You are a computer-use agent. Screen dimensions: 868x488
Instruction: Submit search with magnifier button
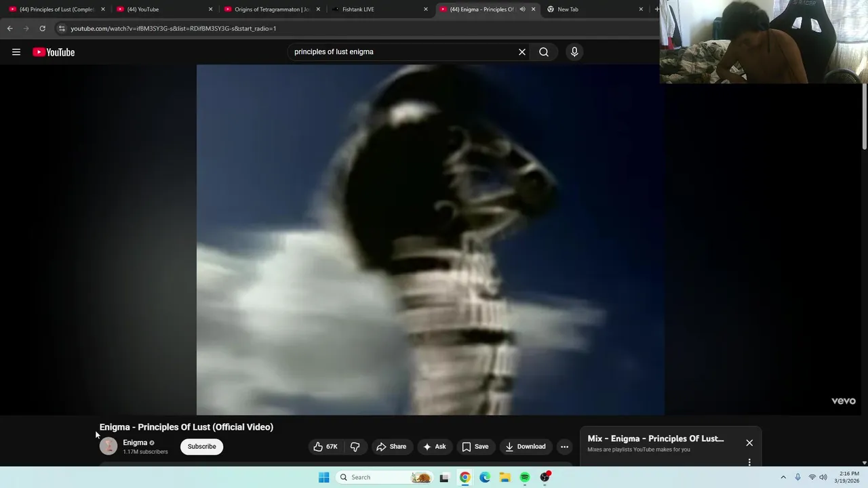(x=544, y=52)
